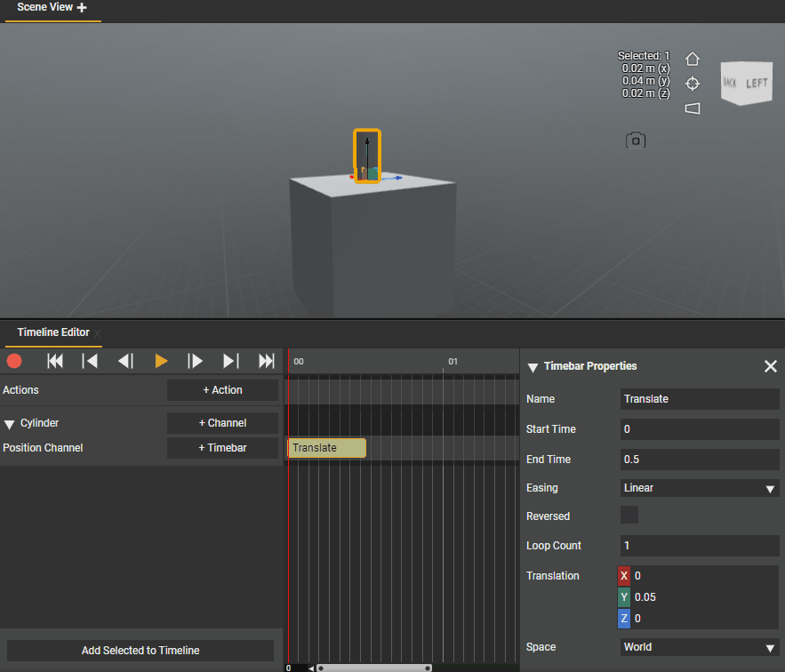Click the focus on selection icon
The height and width of the screenshot is (672, 785).
click(x=693, y=84)
